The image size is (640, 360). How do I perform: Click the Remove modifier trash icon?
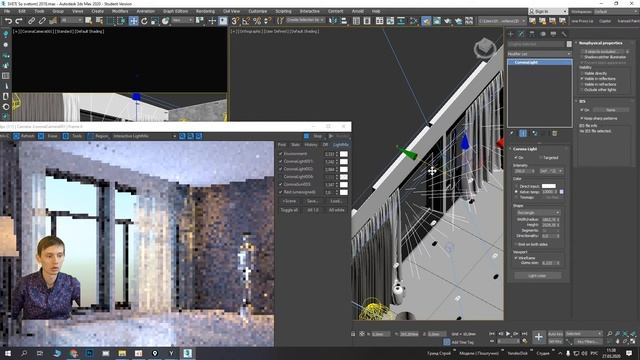click(x=554, y=133)
